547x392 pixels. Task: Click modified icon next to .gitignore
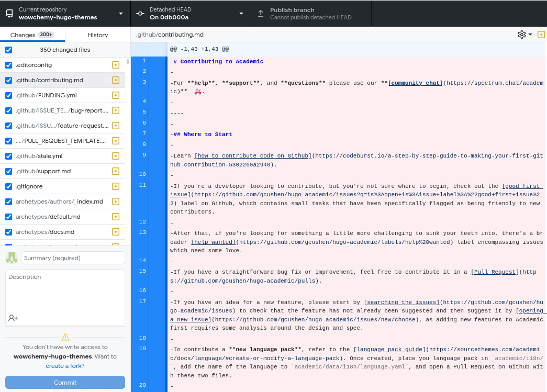pyautogui.click(x=116, y=186)
